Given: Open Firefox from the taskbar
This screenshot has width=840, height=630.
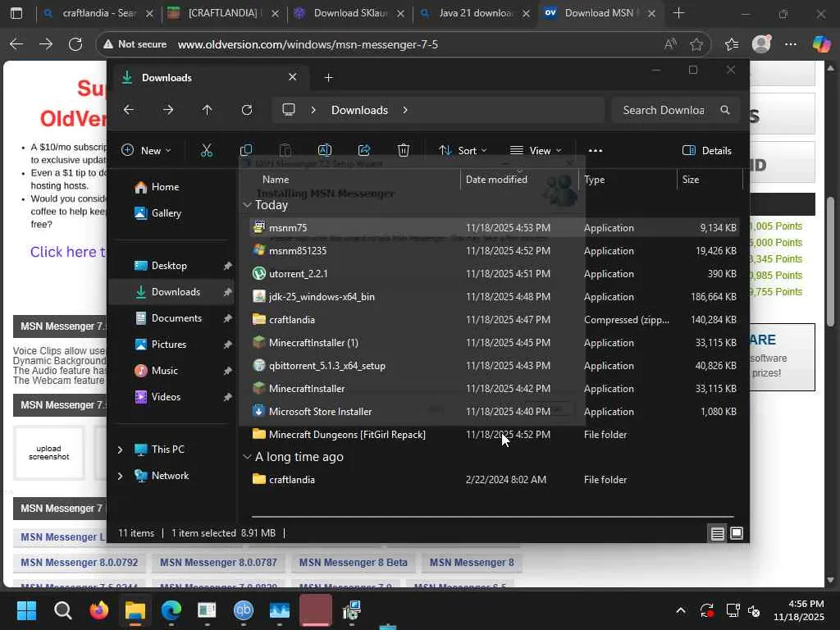Looking at the screenshot, I should pyautogui.click(x=98, y=610).
